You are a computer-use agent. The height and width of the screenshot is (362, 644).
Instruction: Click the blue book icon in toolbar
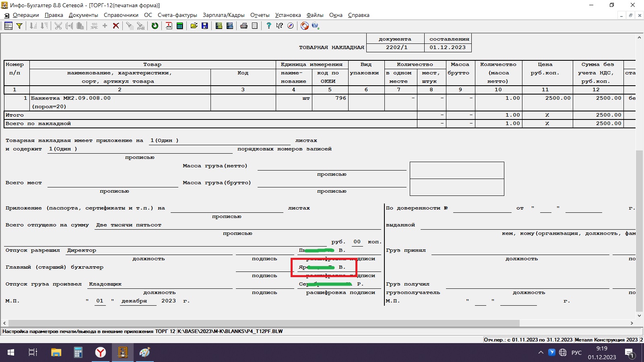(x=230, y=26)
